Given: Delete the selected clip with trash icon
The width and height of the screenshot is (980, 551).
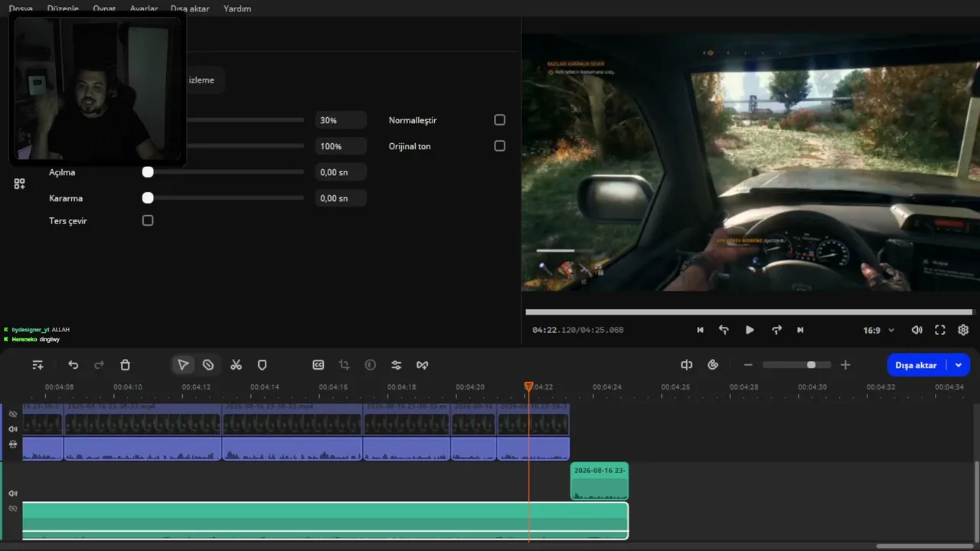Looking at the screenshot, I should point(126,365).
